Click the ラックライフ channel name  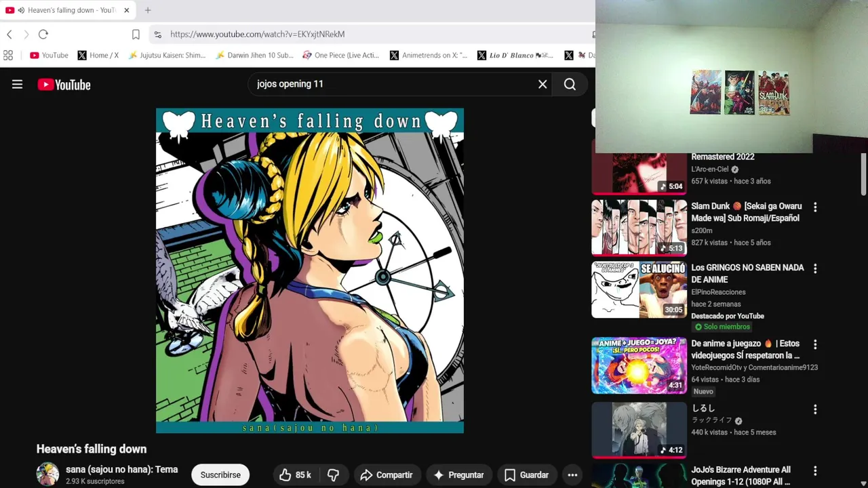712,421
